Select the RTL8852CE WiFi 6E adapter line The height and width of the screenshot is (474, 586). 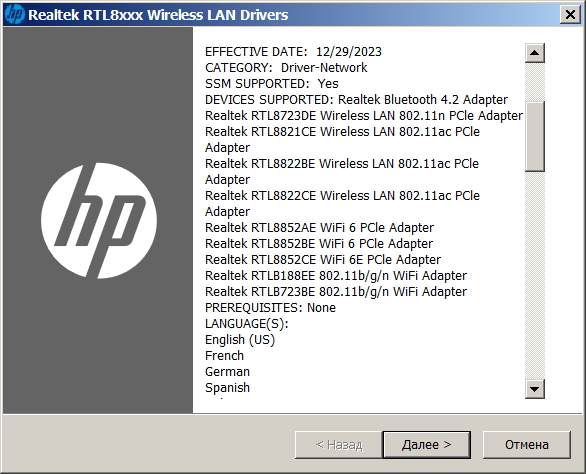[x=323, y=259]
